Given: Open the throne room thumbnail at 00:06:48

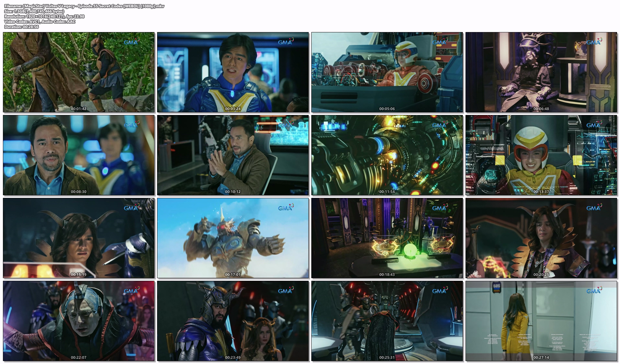Looking at the screenshot, I should 541,72.
